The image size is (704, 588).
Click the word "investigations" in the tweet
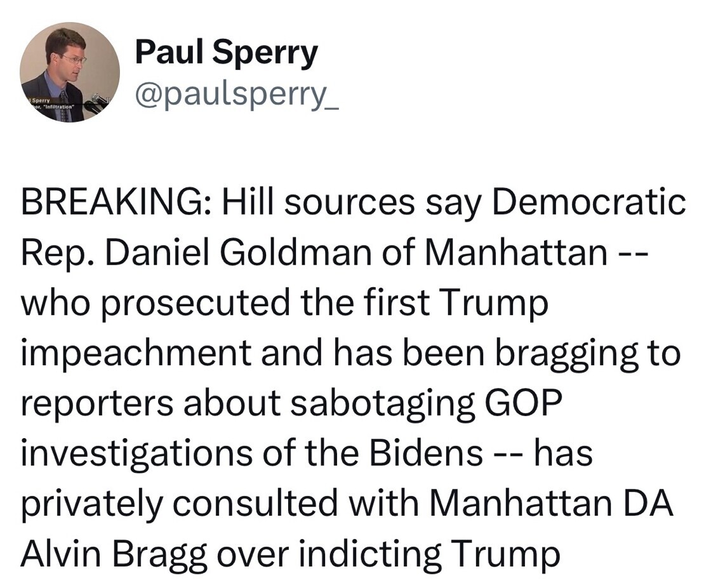tap(136, 453)
